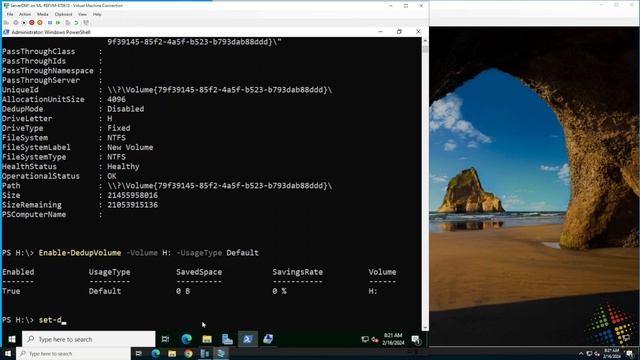The width and height of the screenshot is (640, 360).
Task: Click the guest VM search box
Action: [89, 339]
